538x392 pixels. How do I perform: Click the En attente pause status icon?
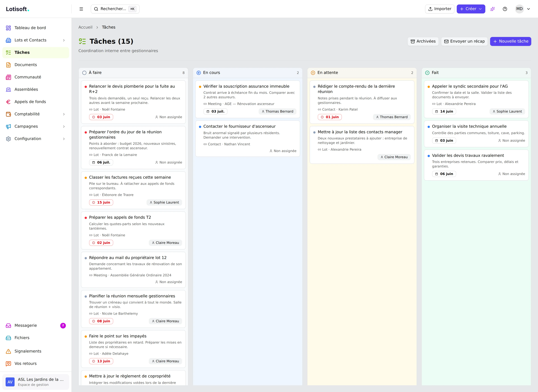(313, 73)
